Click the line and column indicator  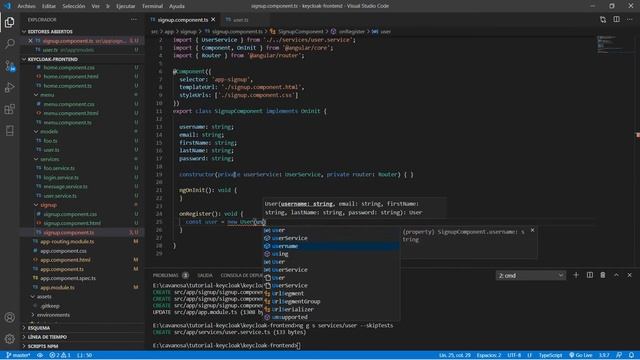(455, 355)
